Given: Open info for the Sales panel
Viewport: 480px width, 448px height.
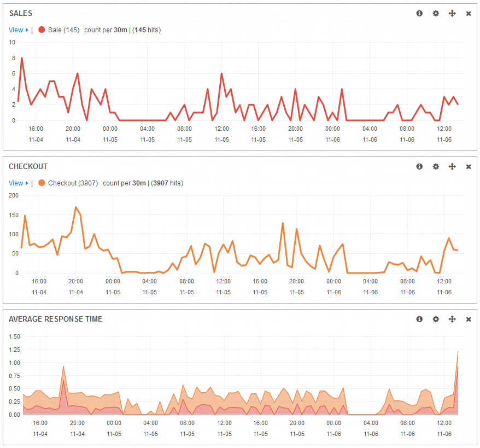Looking at the screenshot, I should [419, 13].
